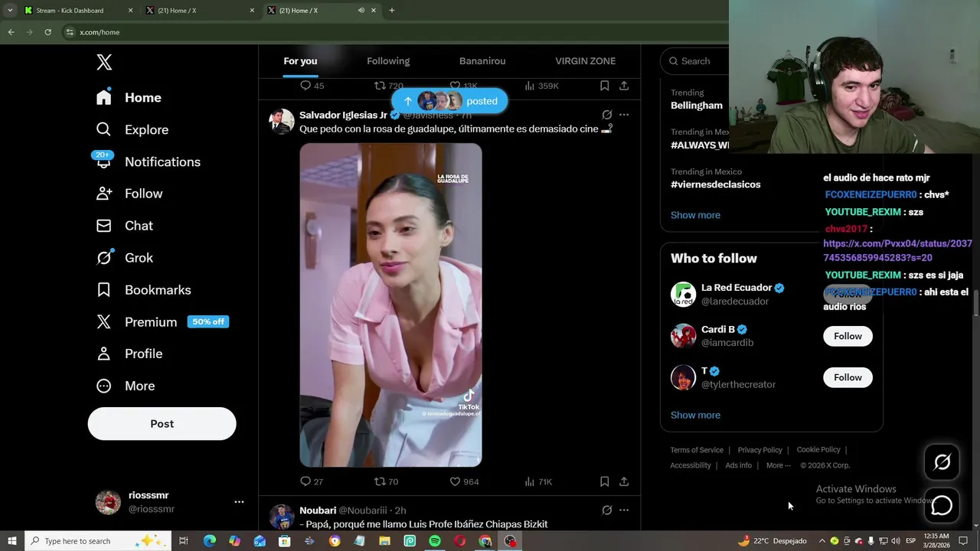Open Home in the left sidebar
980x551 pixels.
[x=129, y=98]
